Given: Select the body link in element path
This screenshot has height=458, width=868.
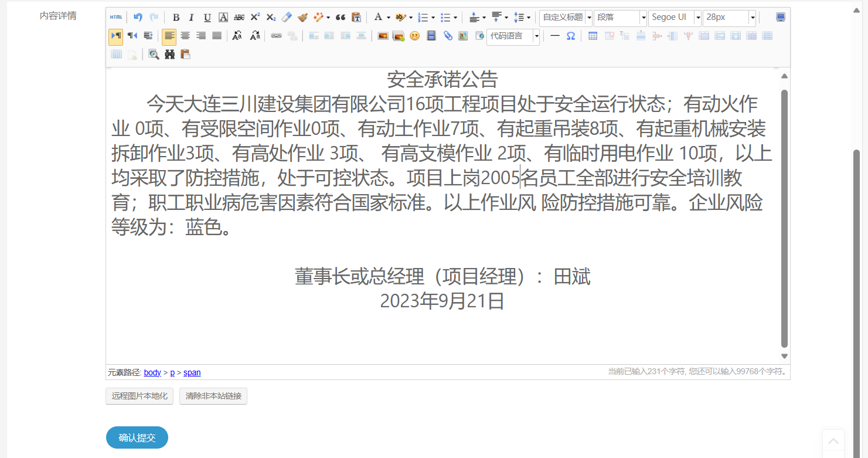Looking at the screenshot, I should click(152, 372).
